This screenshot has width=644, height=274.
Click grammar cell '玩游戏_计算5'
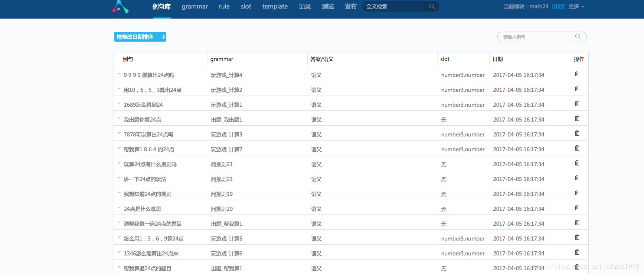pos(226,239)
